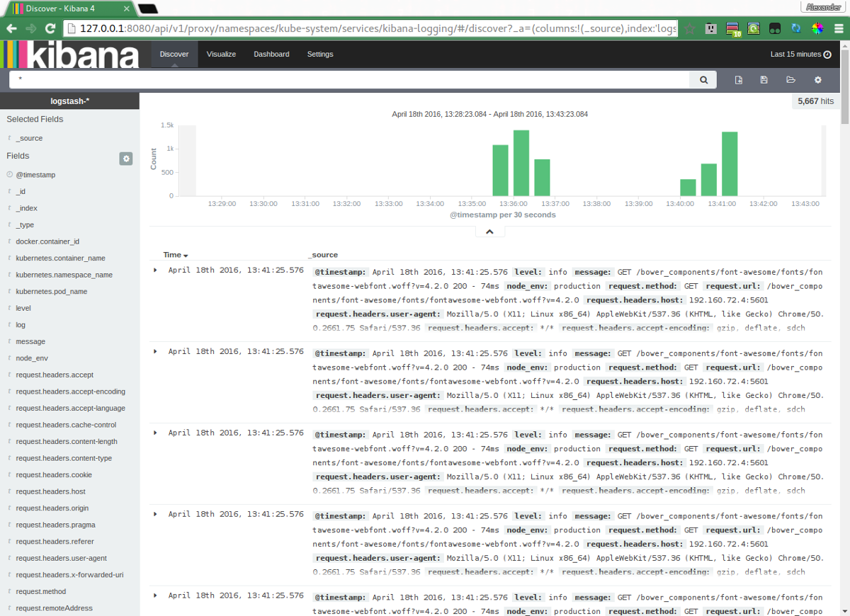Save the current search
The image size is (850, 616).
[764, 79]
